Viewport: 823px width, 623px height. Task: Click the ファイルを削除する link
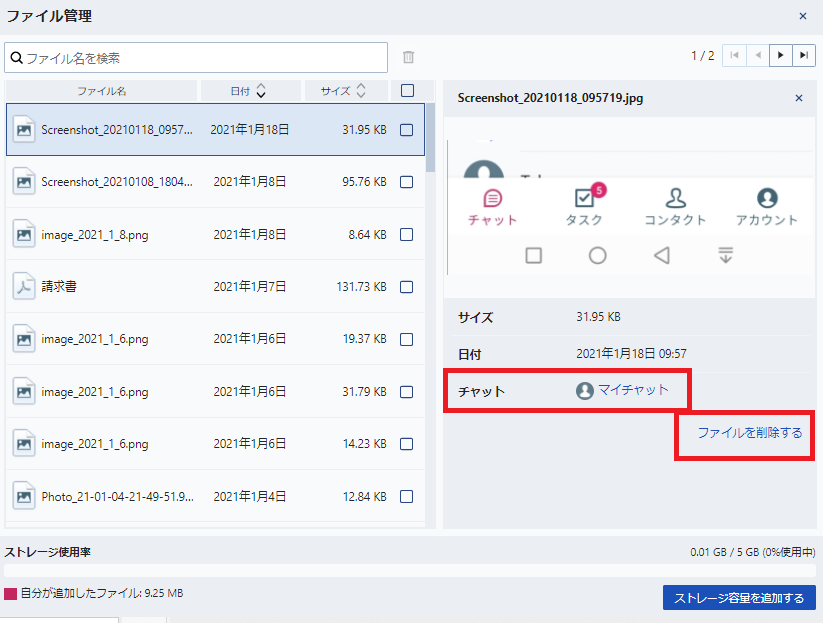tap(749, 433)
